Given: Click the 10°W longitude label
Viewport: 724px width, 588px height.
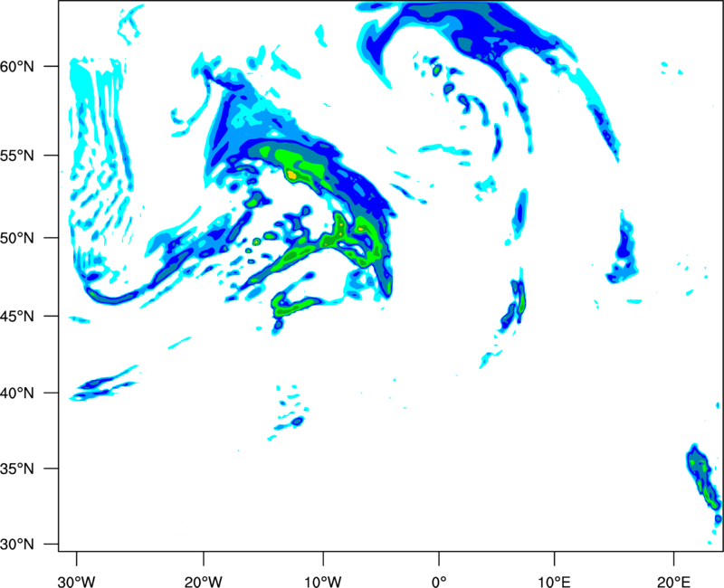Looking at the screenshot, I should click(x=322, y=582).
